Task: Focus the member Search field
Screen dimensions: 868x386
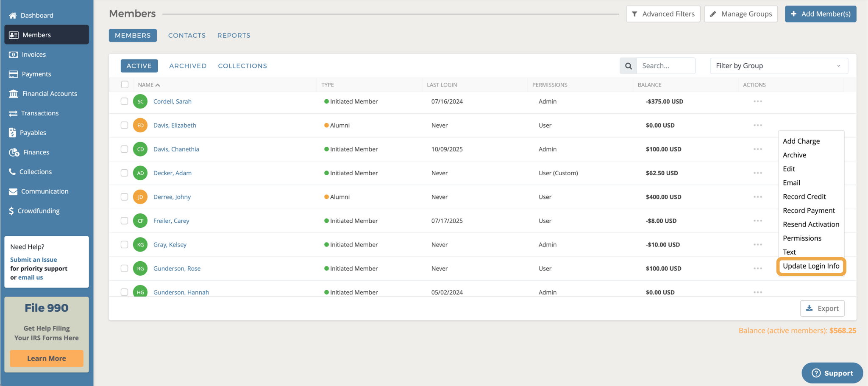Action: (665, 66)
